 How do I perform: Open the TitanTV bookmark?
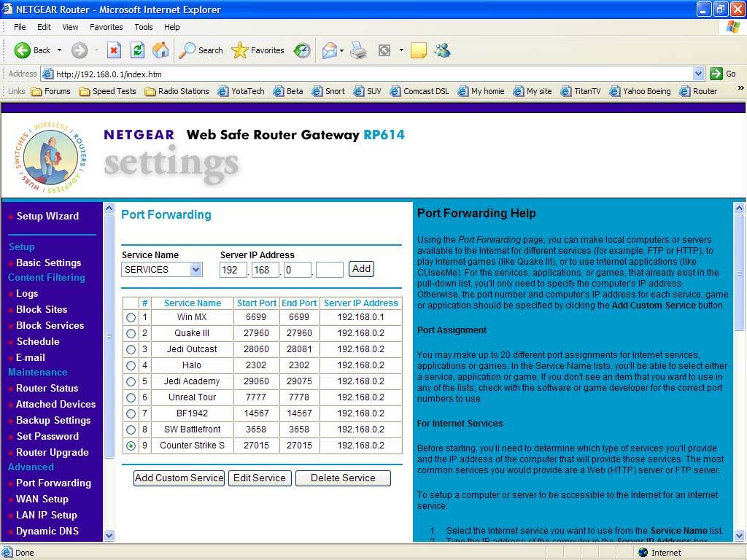581,91
